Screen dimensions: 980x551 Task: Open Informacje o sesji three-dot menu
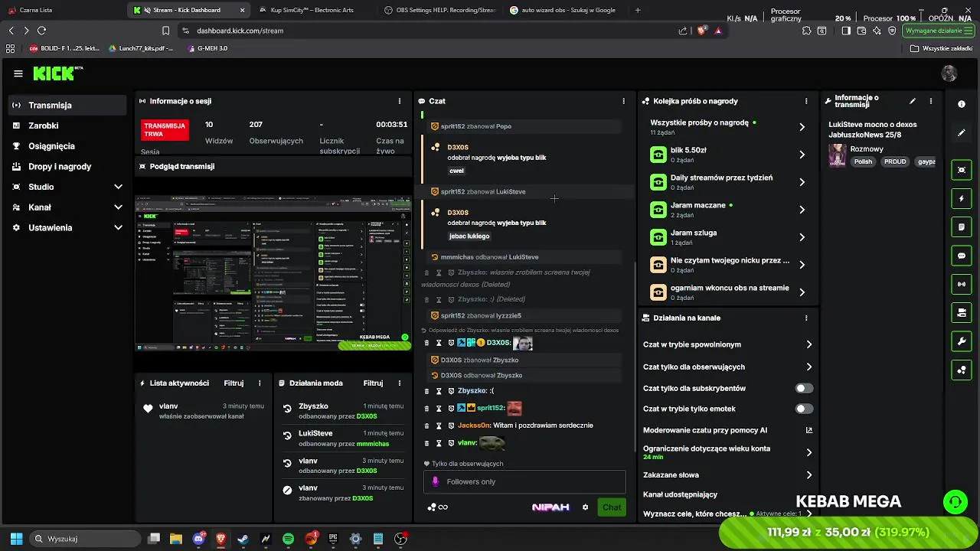pyautogui.click(x=399, y=101)
